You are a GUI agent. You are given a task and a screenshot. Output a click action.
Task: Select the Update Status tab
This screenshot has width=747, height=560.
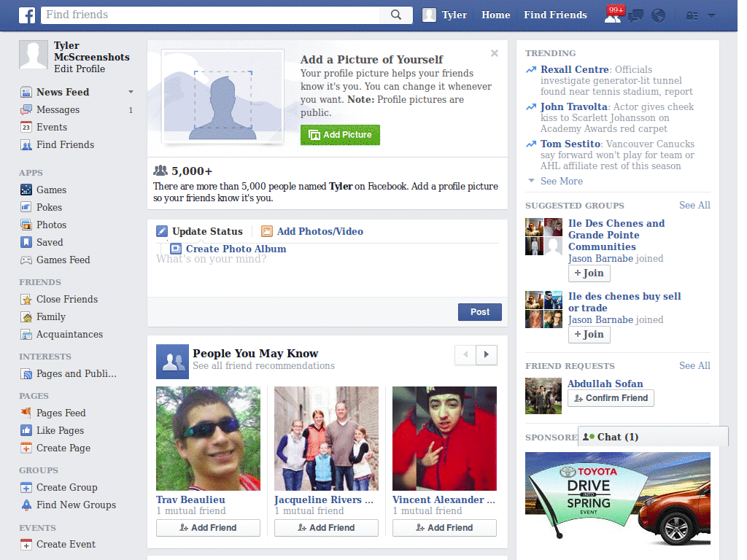200,231
